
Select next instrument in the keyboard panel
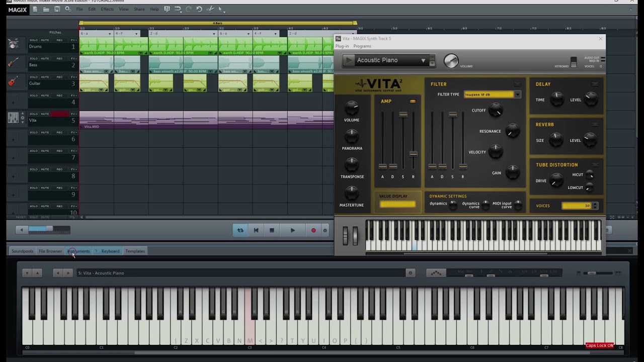[68, 273]
